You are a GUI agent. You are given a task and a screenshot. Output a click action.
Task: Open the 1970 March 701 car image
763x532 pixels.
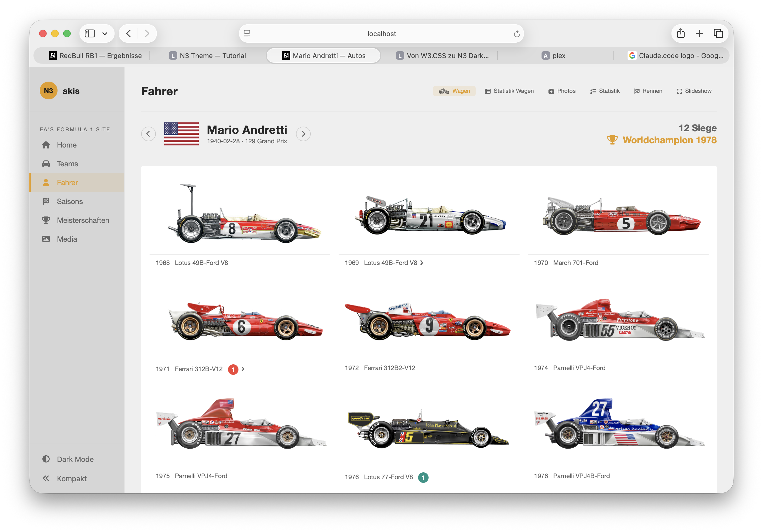[x=622, y=216]
